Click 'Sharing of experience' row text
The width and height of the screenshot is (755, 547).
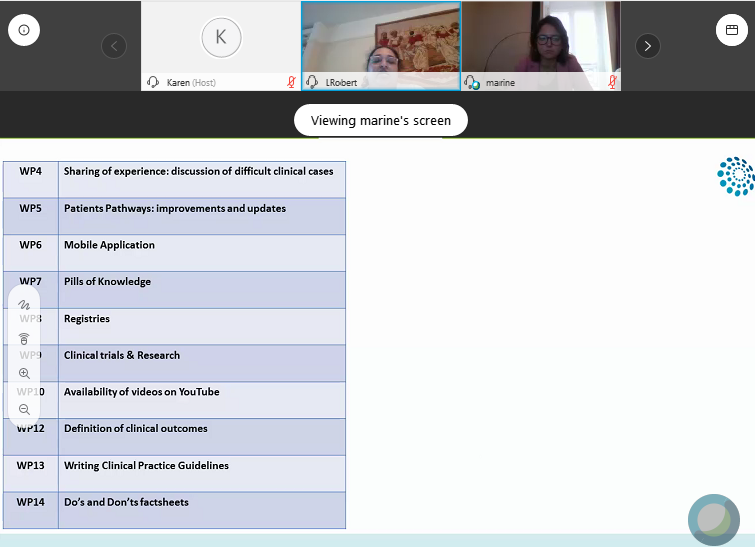click(x=198, y=171)
